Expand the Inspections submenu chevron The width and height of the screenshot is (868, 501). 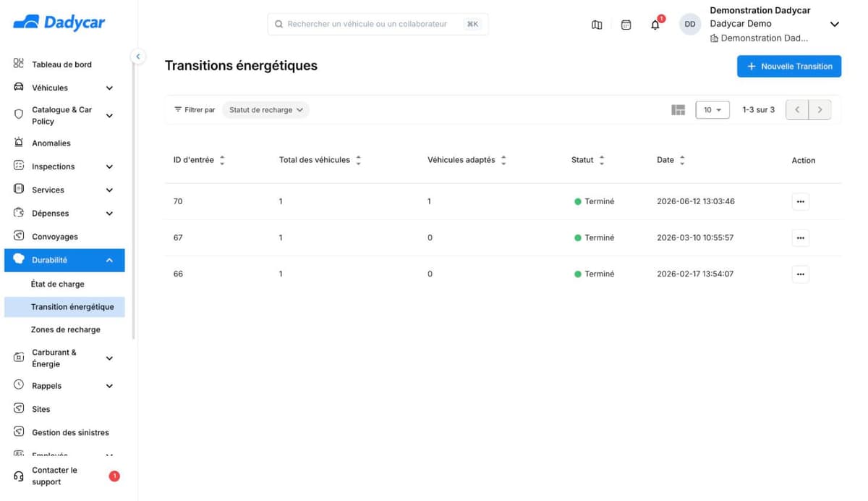pyautogui.click(x=109, y=167)
